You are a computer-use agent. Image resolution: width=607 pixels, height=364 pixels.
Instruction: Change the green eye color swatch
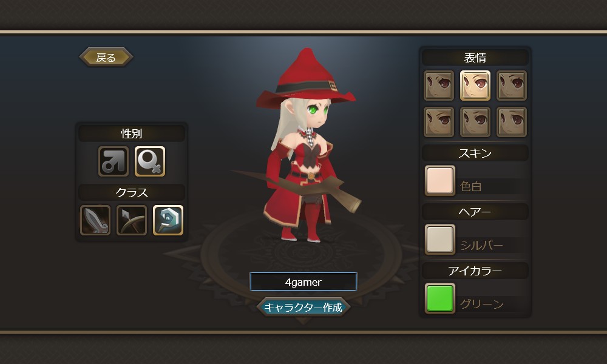pos(439,298)
